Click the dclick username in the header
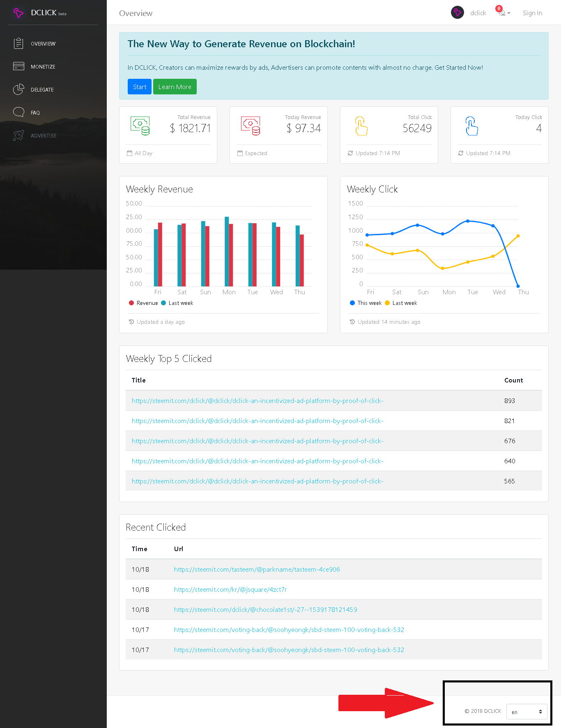Image resolution: width=561 pixels, height=728 pixels. (478, 13)
